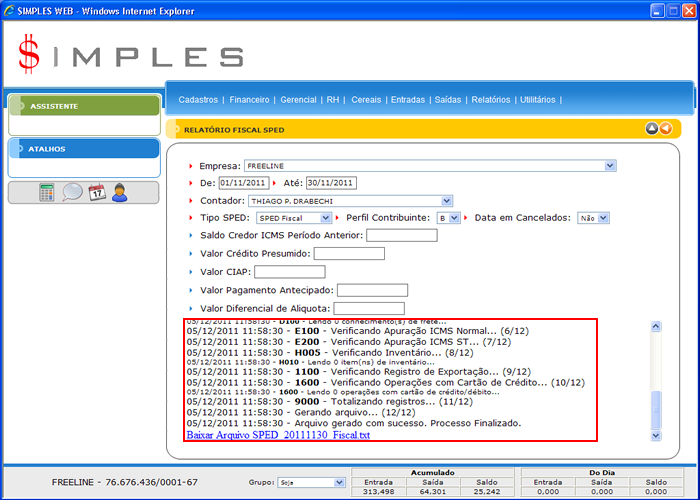Image resolution: width=700 pixels, height=500 pixels.
Task: Click the Valor CIAP input field
Action: point(290,272)
